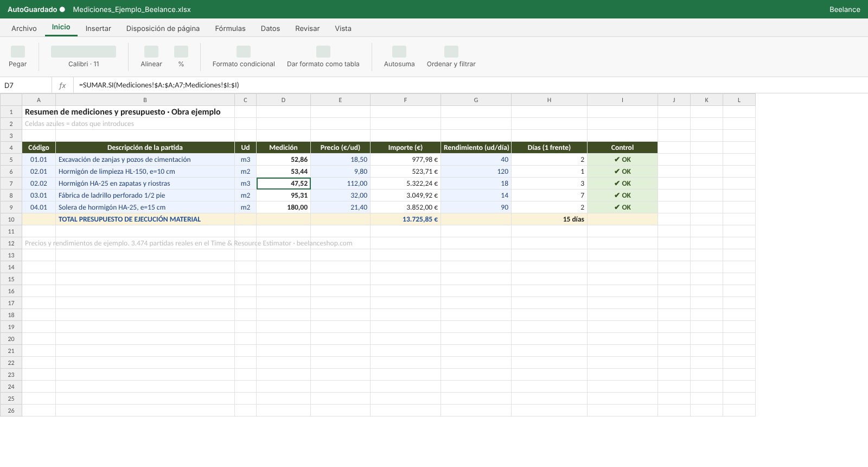This screenshot has width=868, height=467.
Task: Apply the % percent format button
Action: point(181,57)
